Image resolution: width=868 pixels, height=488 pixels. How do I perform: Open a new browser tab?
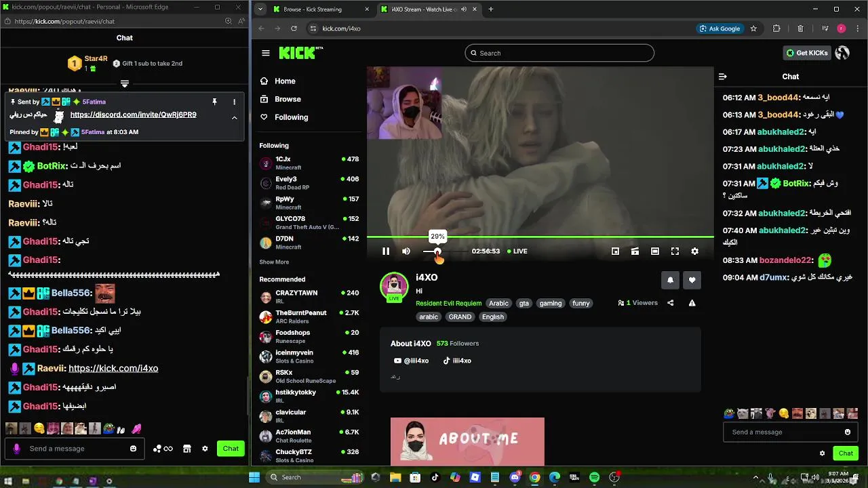tap(491, 9)
